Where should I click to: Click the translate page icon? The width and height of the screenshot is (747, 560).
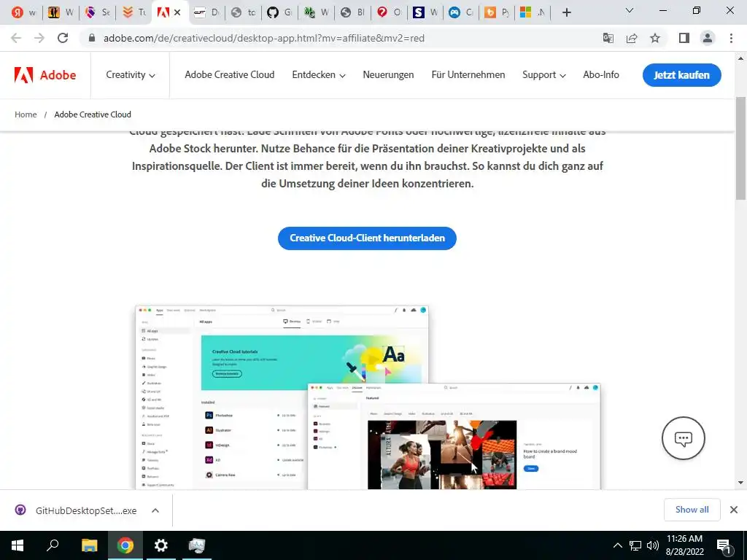608,38
